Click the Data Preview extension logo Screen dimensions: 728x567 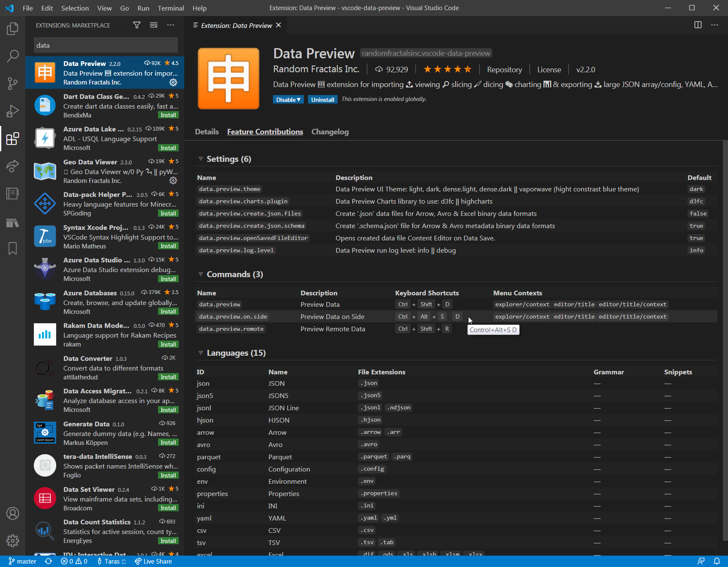pyautogui.click(x=229, y=79)
